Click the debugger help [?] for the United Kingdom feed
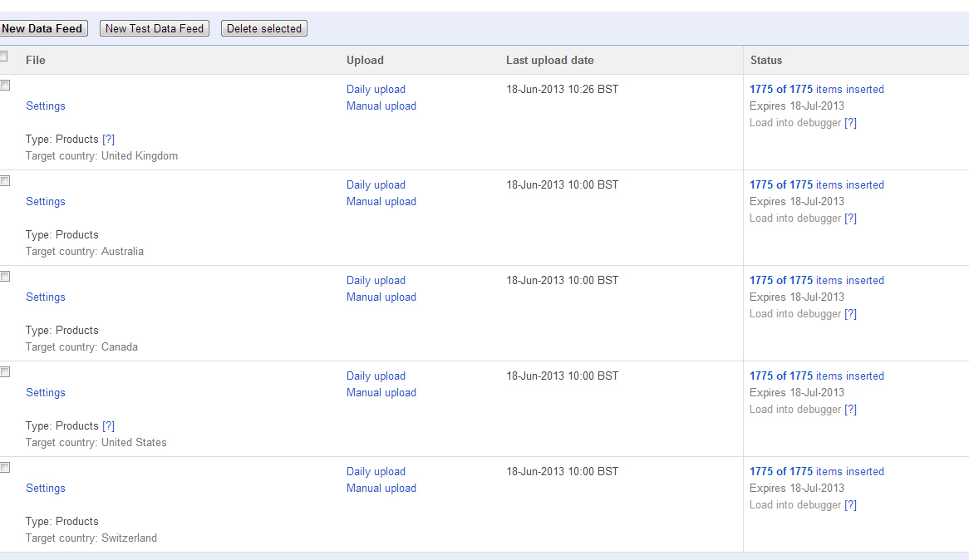Image resolution: width=969 pixels, height=560 pixels. pos(850,123)
